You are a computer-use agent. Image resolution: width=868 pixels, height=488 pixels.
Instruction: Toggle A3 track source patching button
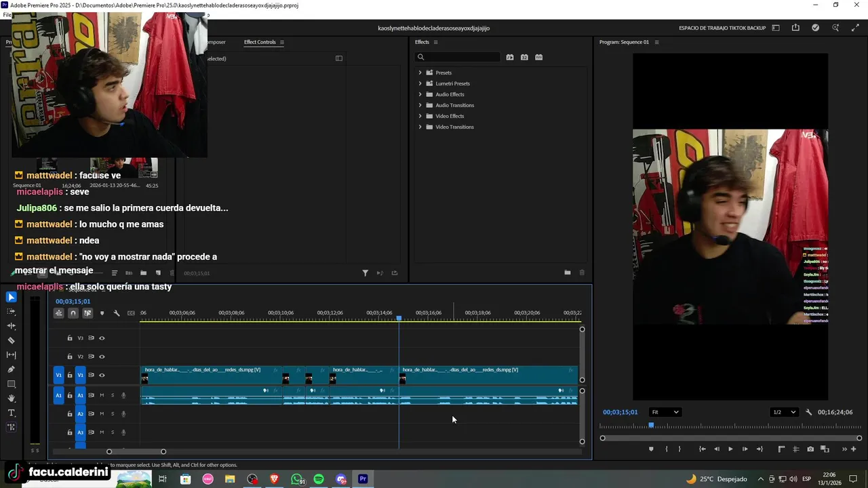(80, 432)
